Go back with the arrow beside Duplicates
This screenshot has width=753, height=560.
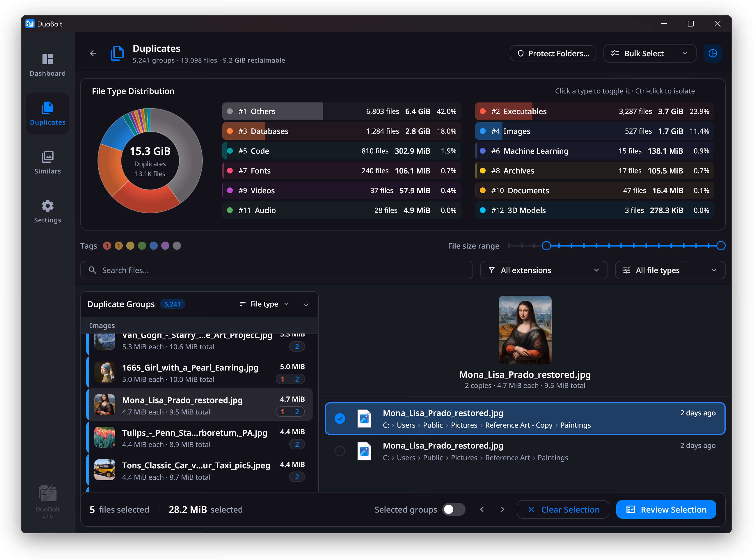pyautogui.click(x=93, y=53)
